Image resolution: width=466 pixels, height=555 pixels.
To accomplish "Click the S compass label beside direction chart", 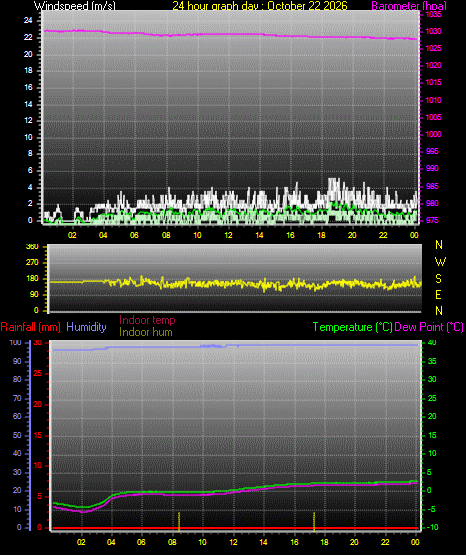I will (438, 279).
